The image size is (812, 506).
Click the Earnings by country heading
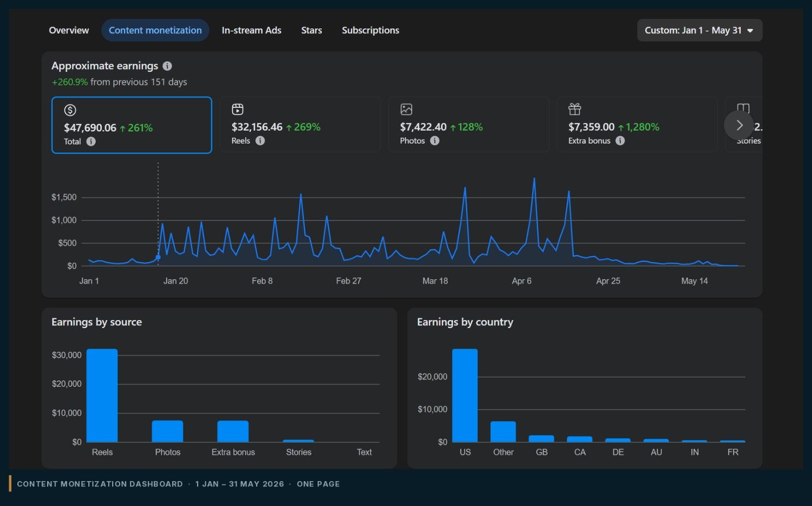[465, 322]
